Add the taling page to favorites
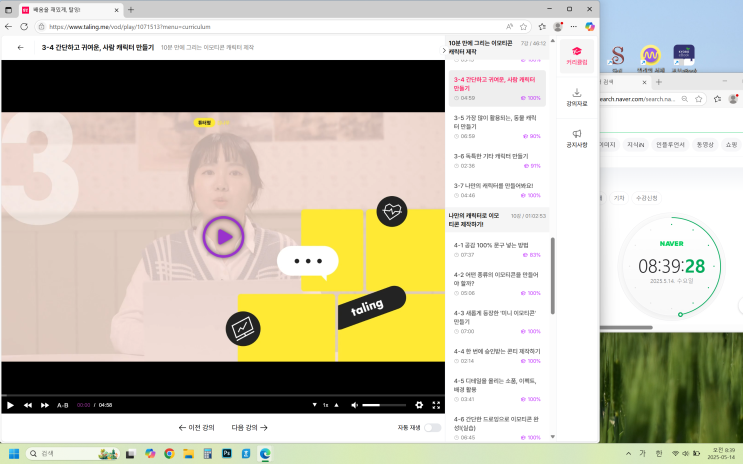Image resolution: width=743 pixels, height=464 pixels. click(x=523, y=27)
